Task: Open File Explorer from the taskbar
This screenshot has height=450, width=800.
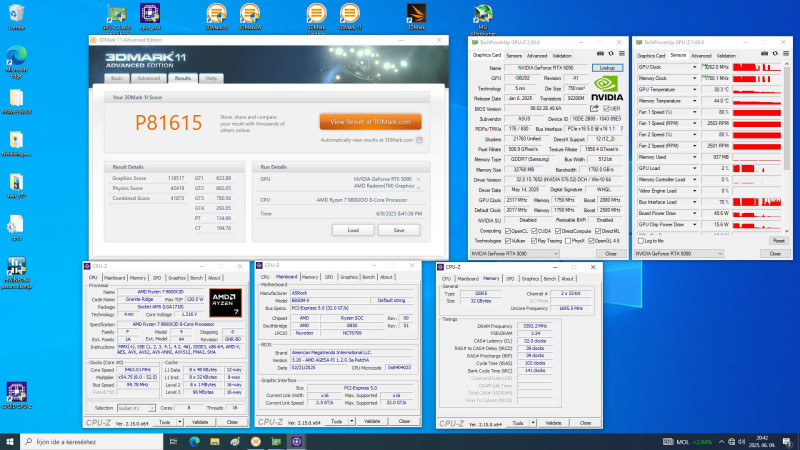Action: point(214,441)
